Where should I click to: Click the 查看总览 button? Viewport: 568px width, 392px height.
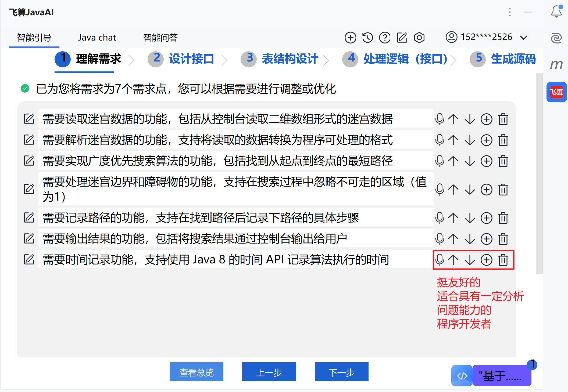point(196,372)
